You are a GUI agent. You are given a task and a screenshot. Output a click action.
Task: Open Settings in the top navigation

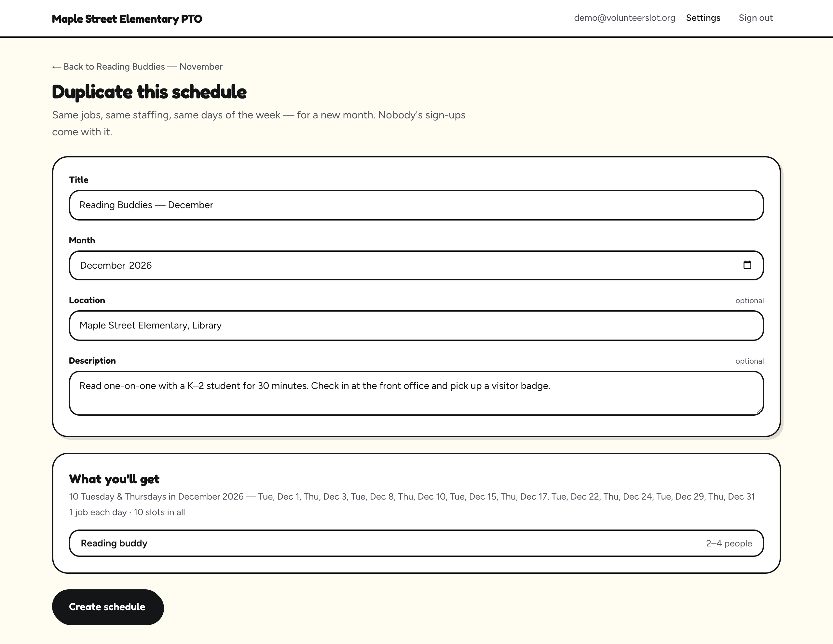[703, 18]
